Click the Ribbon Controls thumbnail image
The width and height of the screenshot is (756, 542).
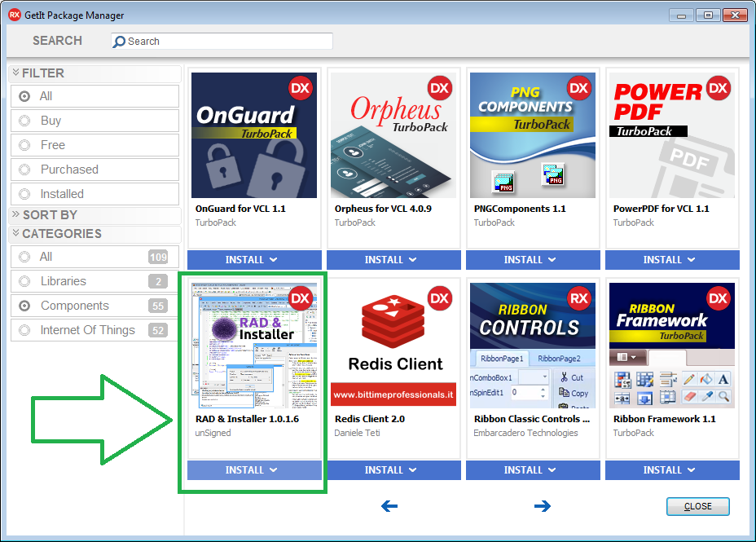coord(533,346)
